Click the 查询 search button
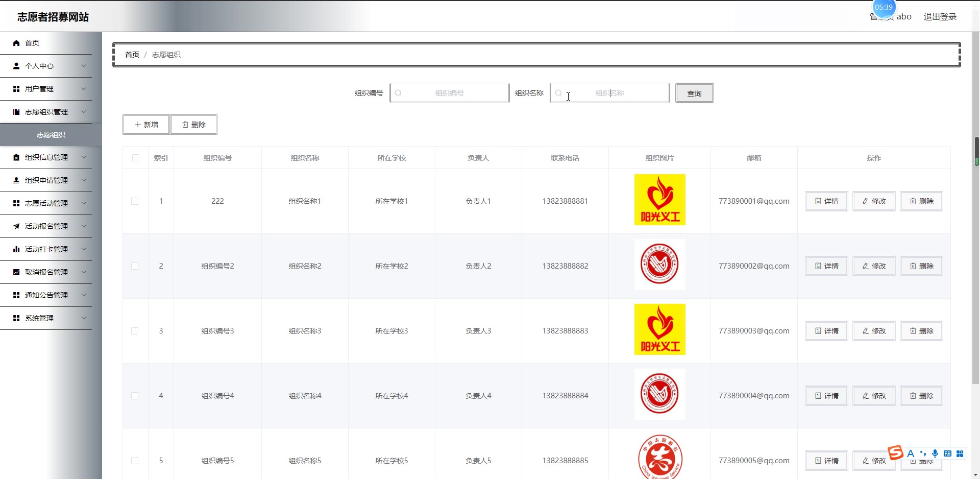The height and width of the screenshot is (479, 980). (x=694, y=93)
